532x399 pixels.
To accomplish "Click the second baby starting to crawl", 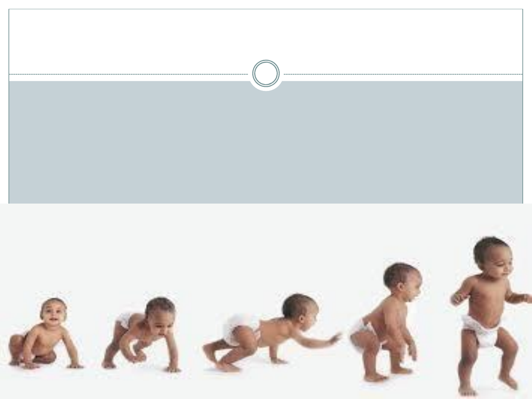I will (142, 334).
